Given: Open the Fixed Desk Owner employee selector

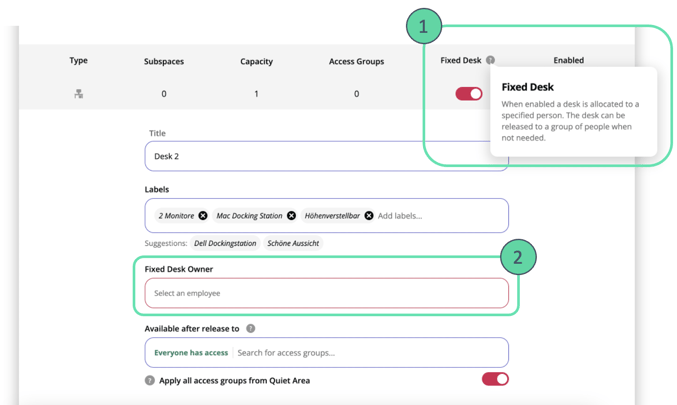Looking at the screenshot, I should coord(326,293).
